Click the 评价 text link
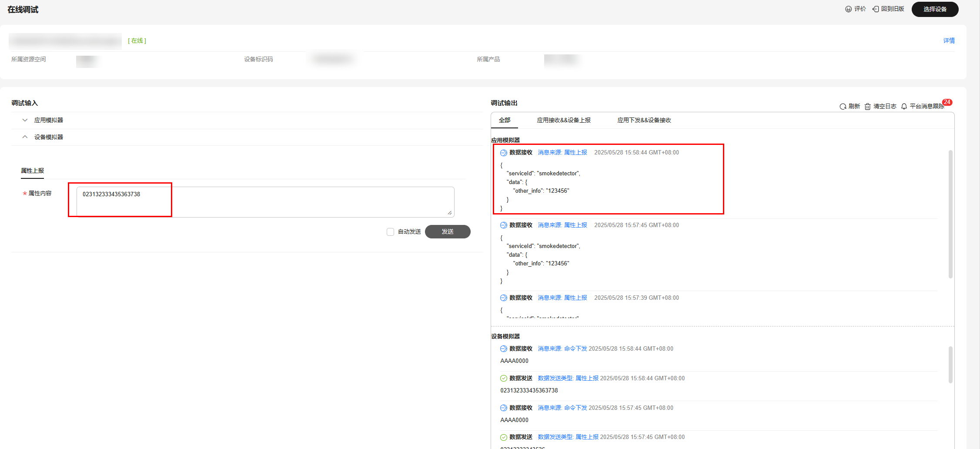The width and height of the screenshot is (980, 449). (x=860, y=9)
